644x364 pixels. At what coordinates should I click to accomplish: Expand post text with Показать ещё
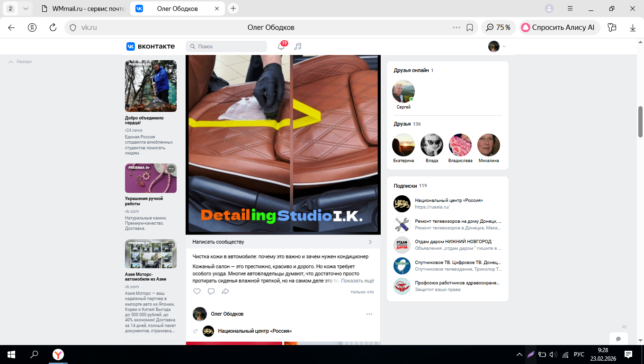[358, 281]
